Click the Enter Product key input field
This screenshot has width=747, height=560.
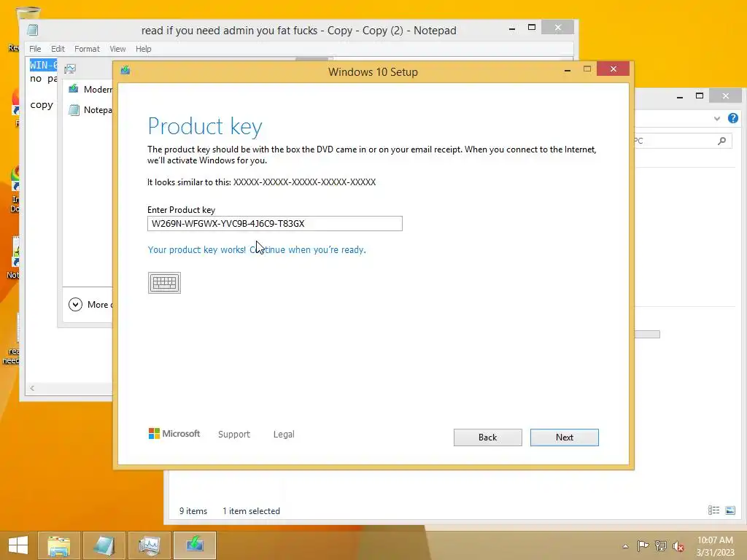coord(275,223)
